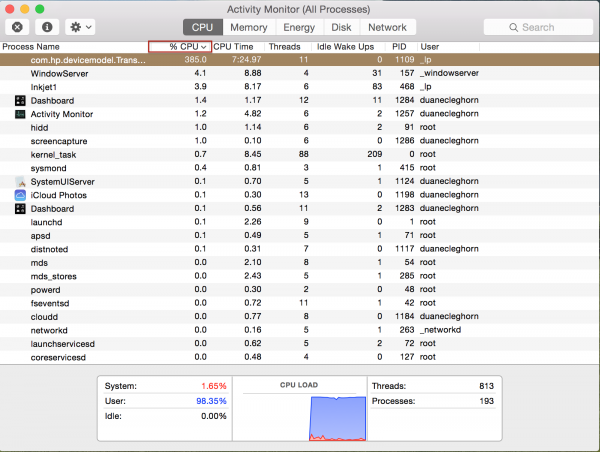Image resolution: width=600 pixels, height=452 pixels.
Task: Select the fseventsd process
Action: click(x=50, y=303)
